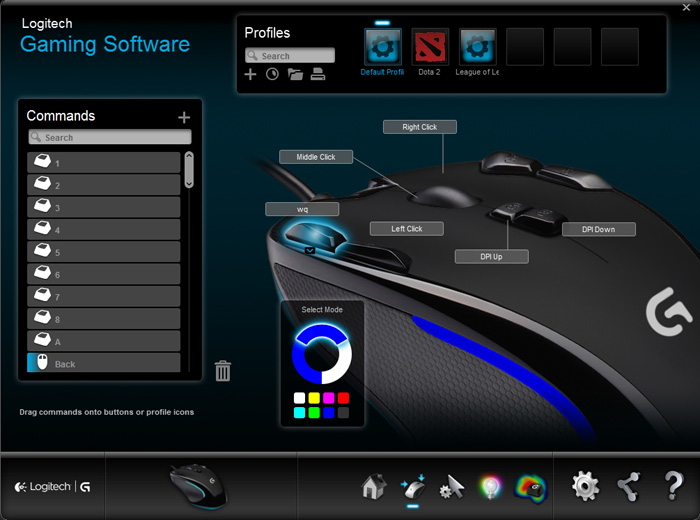The image size is (700, 520).
Task: Add a new command with plus icon
Action: pos(184,117)
